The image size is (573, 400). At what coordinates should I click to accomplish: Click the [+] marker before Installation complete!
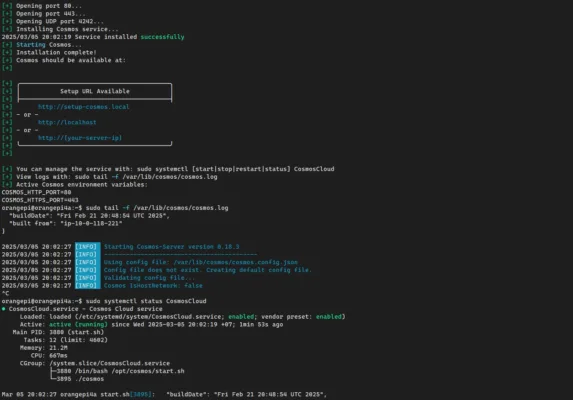[x=7, y=52]
